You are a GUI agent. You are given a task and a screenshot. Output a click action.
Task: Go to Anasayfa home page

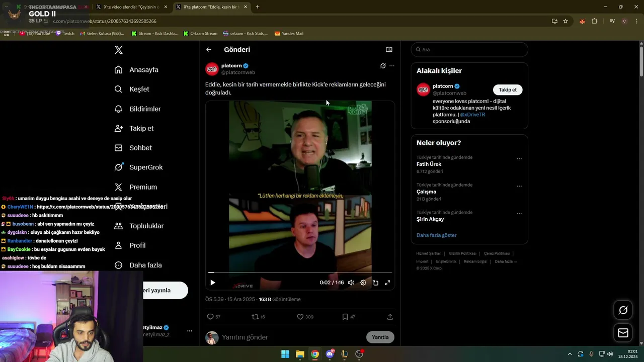136,70
